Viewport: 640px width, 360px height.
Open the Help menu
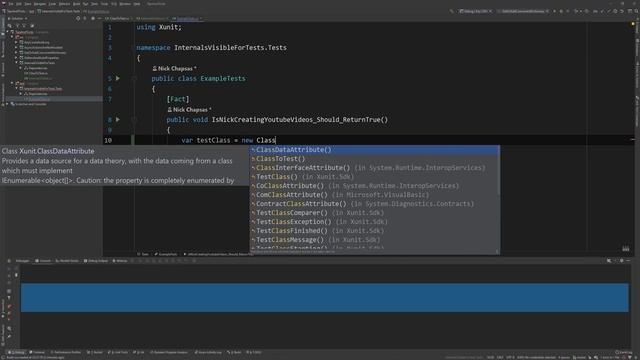tap(137, 4)
